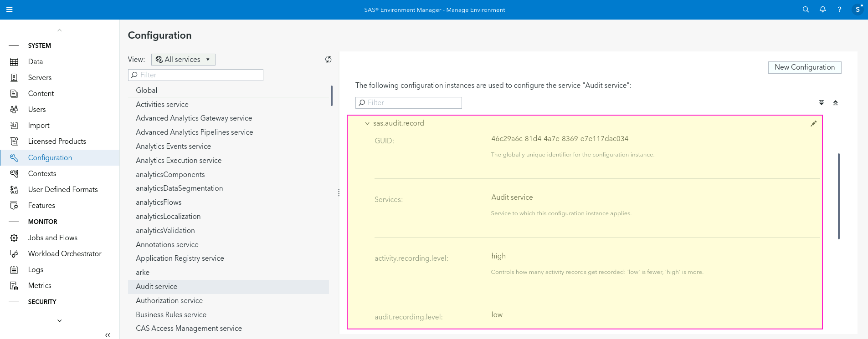Select Authorization service in the list
The height and width of the screenshot is (339, 868).
click(169, 300)
